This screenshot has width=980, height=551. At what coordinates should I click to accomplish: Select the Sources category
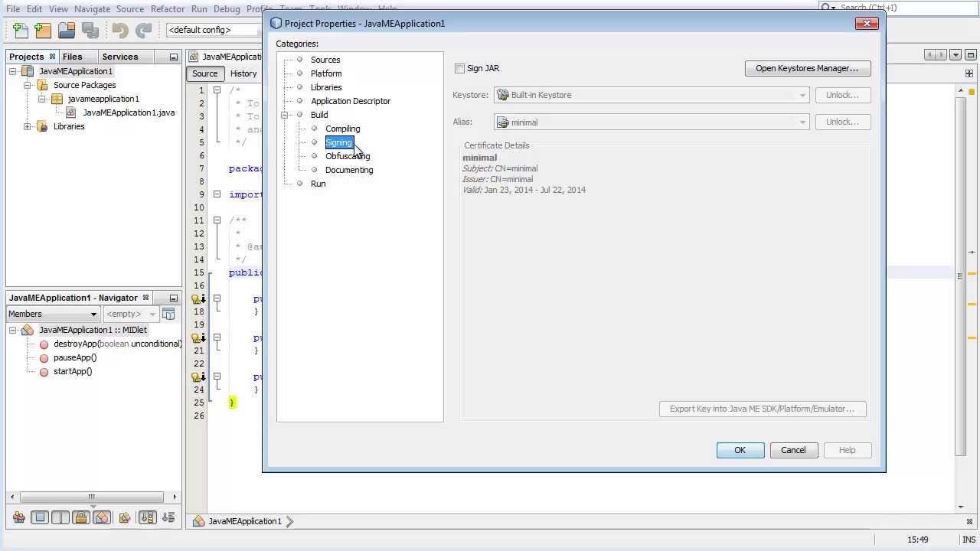325,60
